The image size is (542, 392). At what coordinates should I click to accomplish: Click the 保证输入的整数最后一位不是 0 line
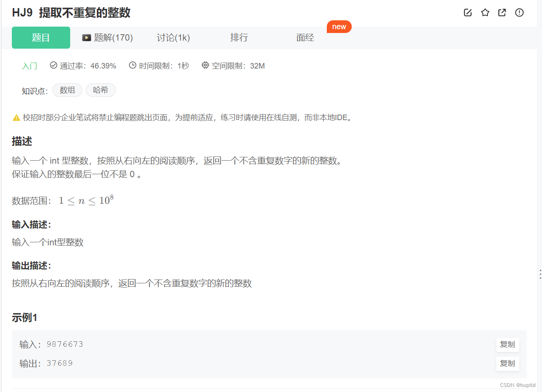tap(77, 174)
